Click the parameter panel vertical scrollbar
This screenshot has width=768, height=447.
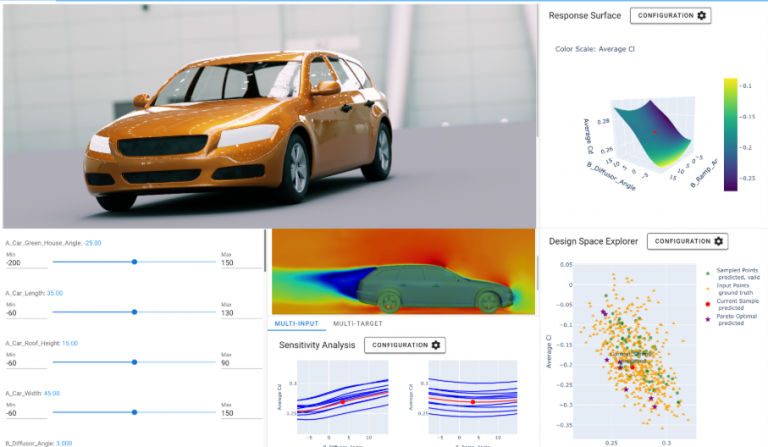coord(266,260)
